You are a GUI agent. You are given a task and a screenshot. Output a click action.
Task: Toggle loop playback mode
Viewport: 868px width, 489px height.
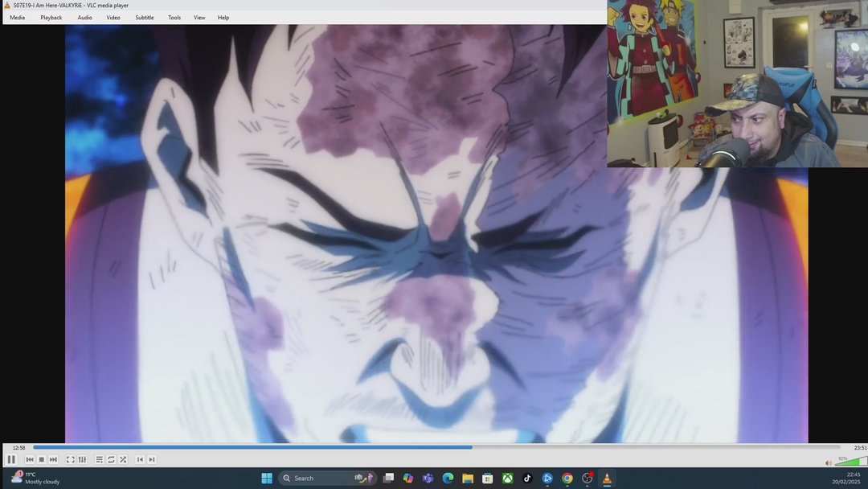[111, 459]
